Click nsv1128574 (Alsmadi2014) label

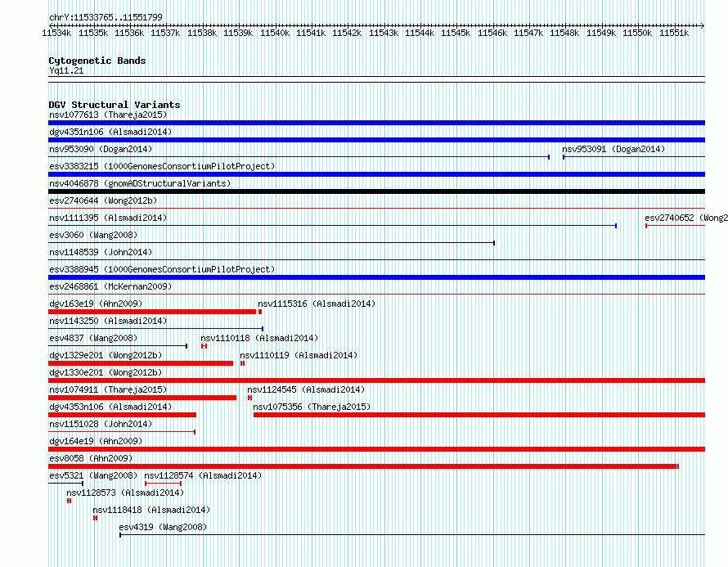click(x=203, y=475)
